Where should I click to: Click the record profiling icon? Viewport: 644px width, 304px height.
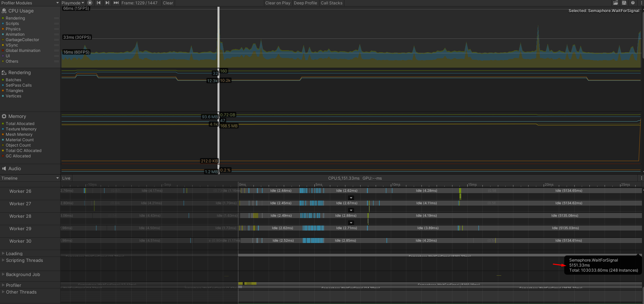tap(90, 3)
